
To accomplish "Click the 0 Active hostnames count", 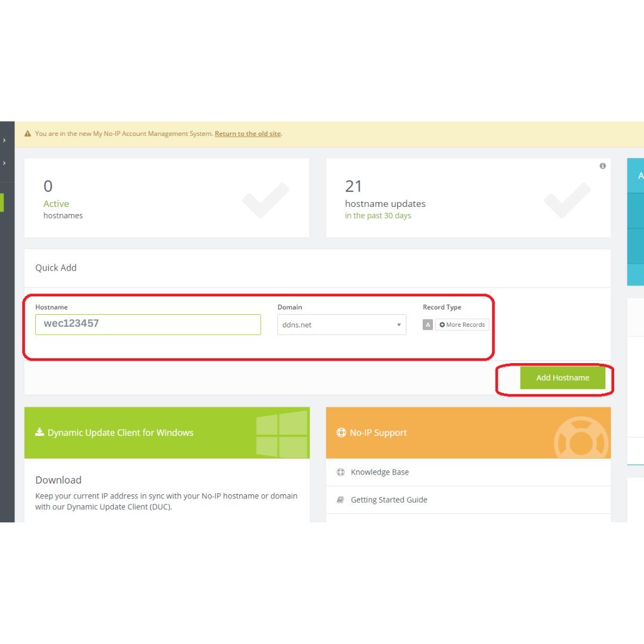I will tap(48, 187).
